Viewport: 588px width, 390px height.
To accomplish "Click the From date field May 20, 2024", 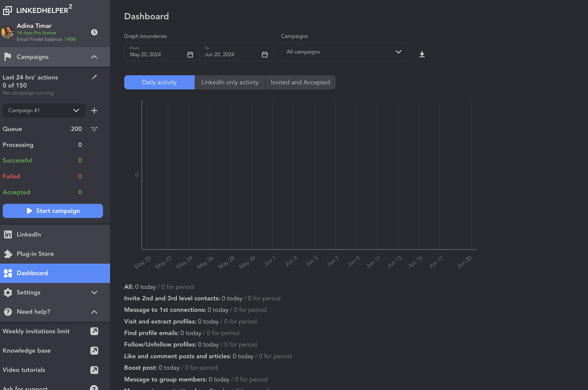I will 162,52.
